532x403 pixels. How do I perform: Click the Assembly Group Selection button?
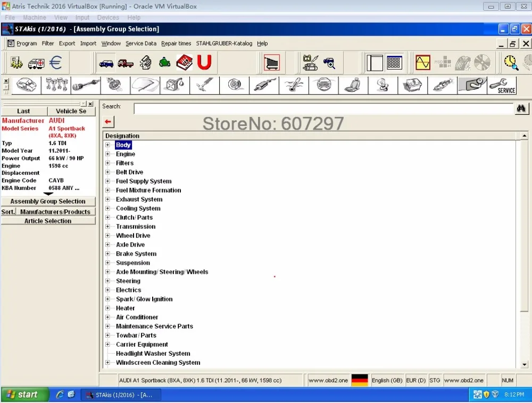click(x=48, y=201)
